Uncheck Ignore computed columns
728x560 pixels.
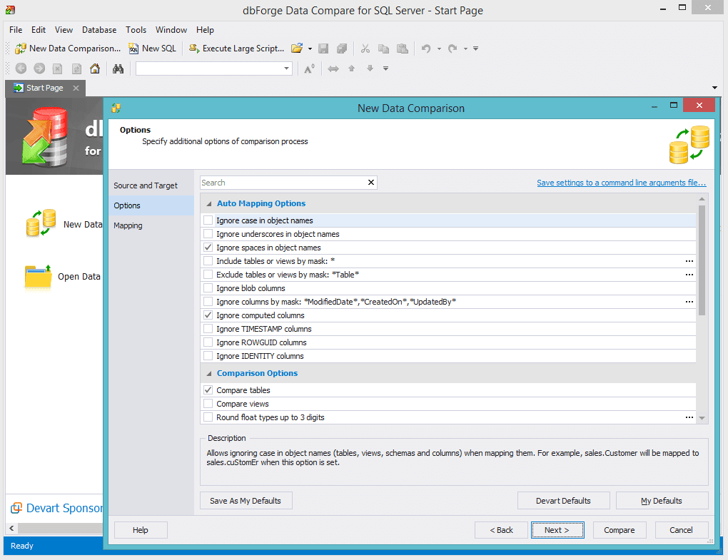click(x=208, y=315)
